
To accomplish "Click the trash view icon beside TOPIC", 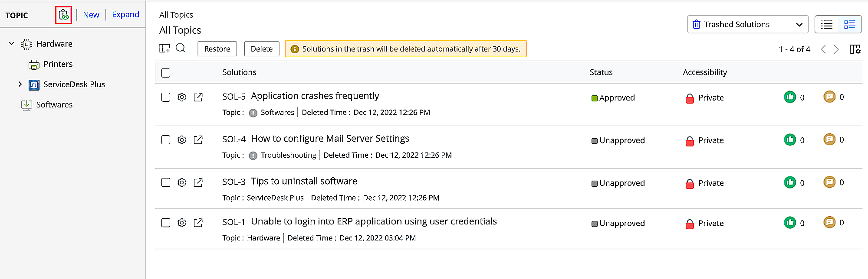I will [63, 15].
